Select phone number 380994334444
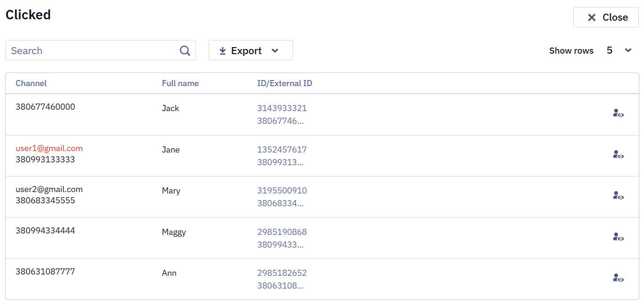The image size is (644, 306). 45,231
